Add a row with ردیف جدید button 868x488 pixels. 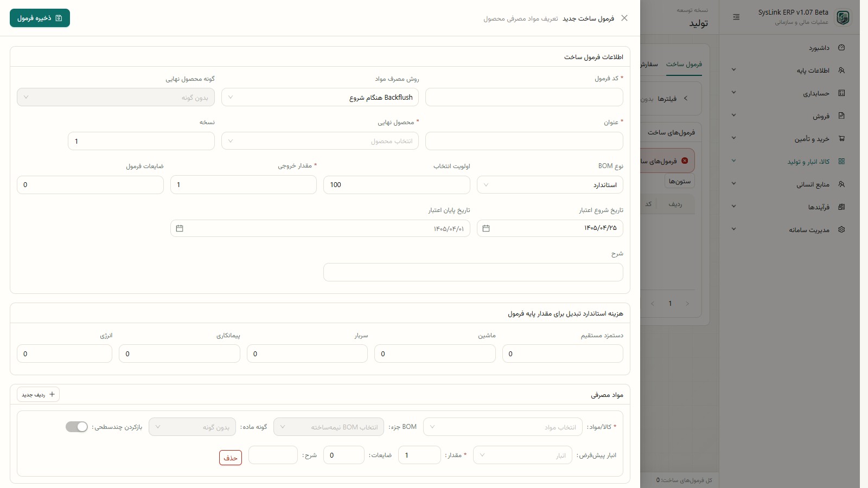click(38, 394)
